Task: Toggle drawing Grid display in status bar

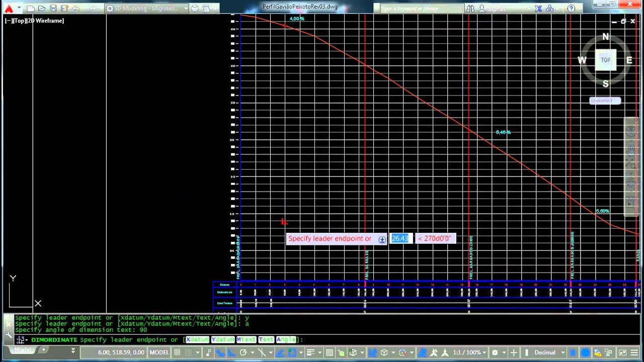Action: coord(177,352)
